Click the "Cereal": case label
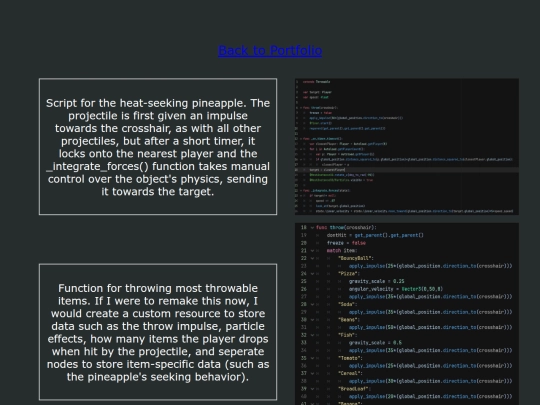 350,373
